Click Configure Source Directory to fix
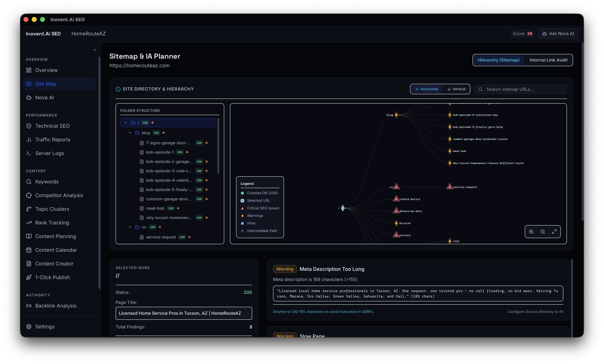 click(x=535, y=312)
